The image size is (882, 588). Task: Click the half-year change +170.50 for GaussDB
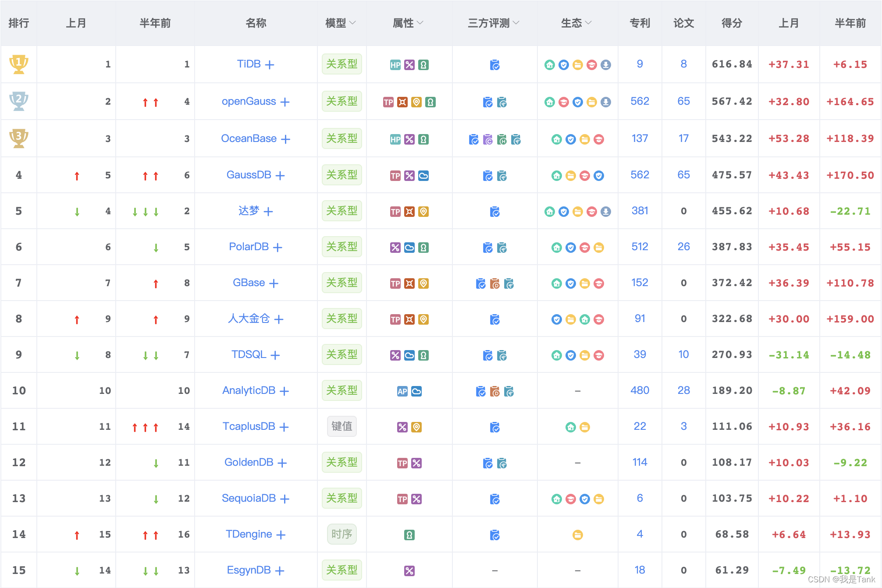point(850,175)
